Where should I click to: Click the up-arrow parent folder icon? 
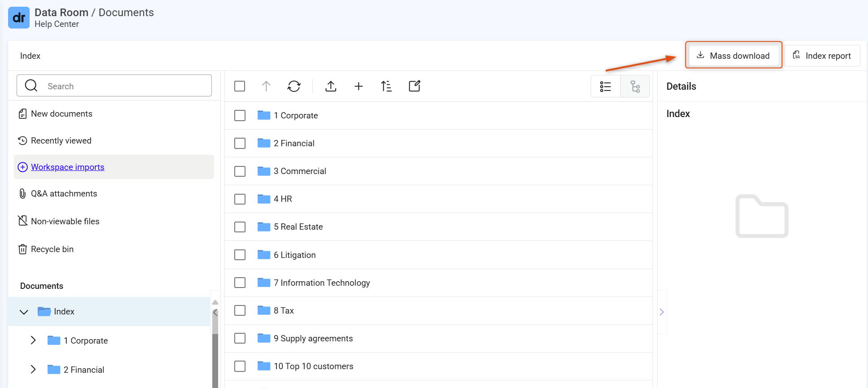coord(266,86)
